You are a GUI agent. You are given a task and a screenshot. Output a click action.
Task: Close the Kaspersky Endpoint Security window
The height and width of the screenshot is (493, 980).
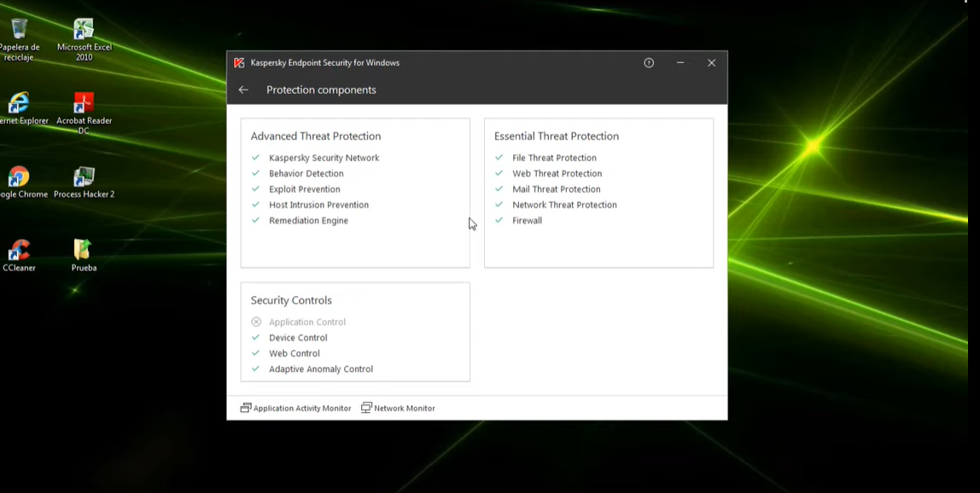(711, 62)
